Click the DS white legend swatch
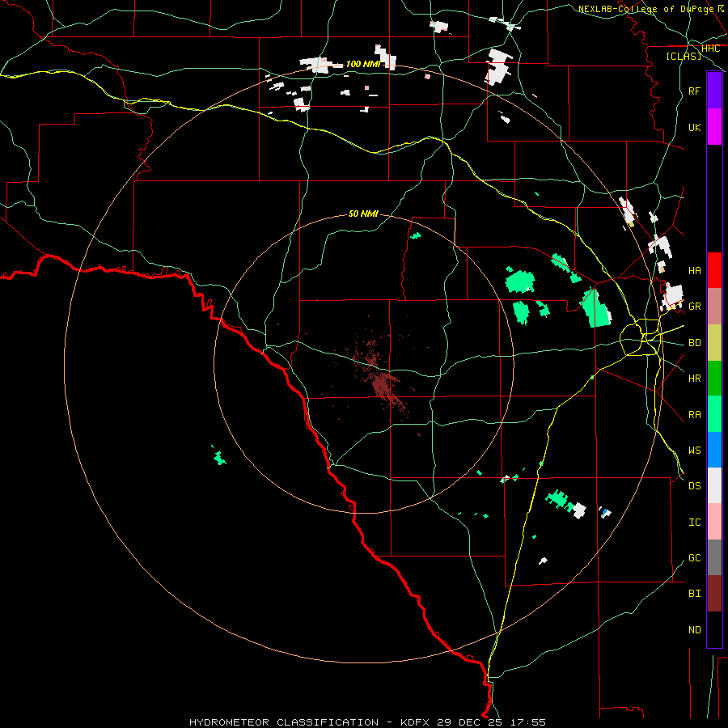This screenshot has width=728, height=728. point(714,485)
